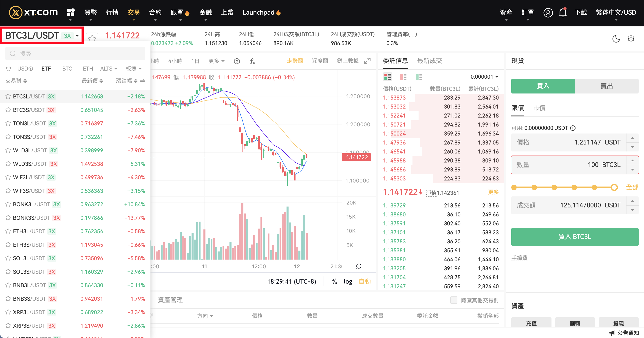
Task: Select the 市價 market order tab
Action: pyautogui.click(x=539, y=108)
